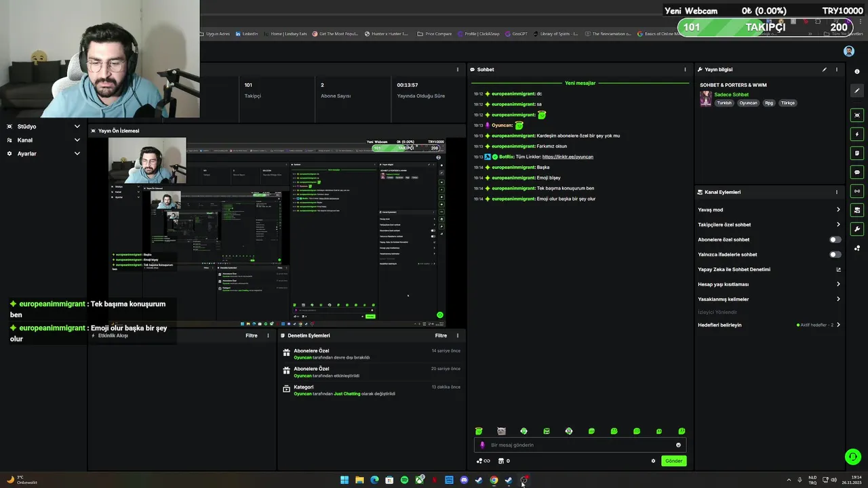The image size is (868, 488).
Task: Select the Rpg tag chip
Action: click(769, 103)
